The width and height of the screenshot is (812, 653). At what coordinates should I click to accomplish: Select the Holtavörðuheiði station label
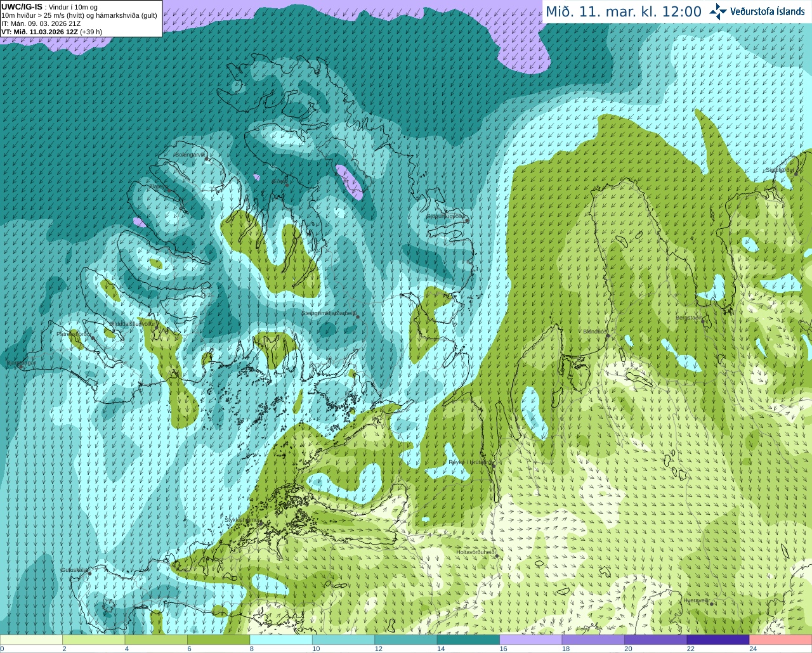(x=476, y=552)
